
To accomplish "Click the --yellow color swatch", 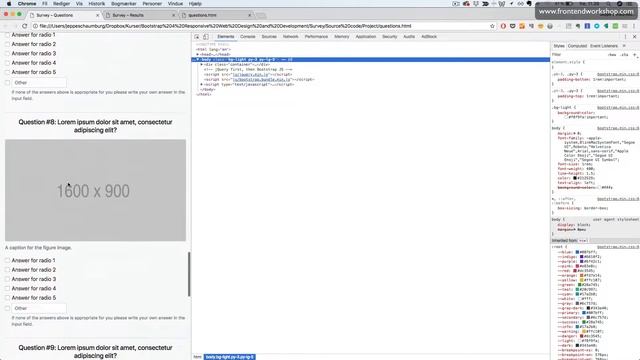I will (582, 280).
